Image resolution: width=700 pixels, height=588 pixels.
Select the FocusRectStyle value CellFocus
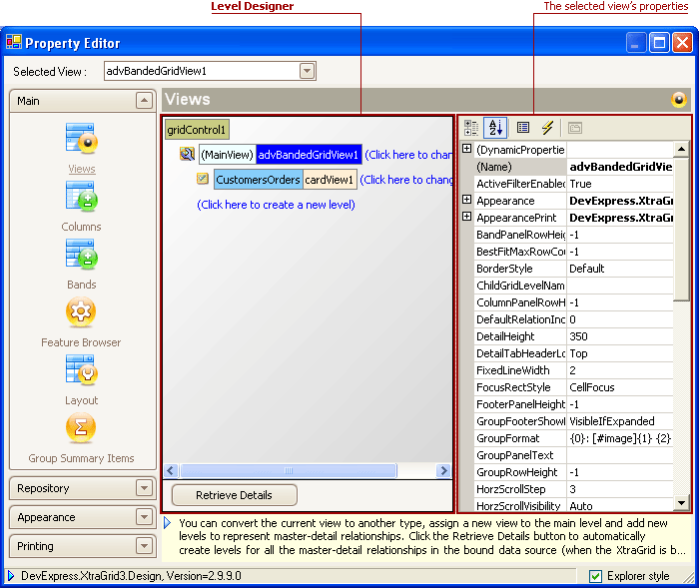click(620, 387)
